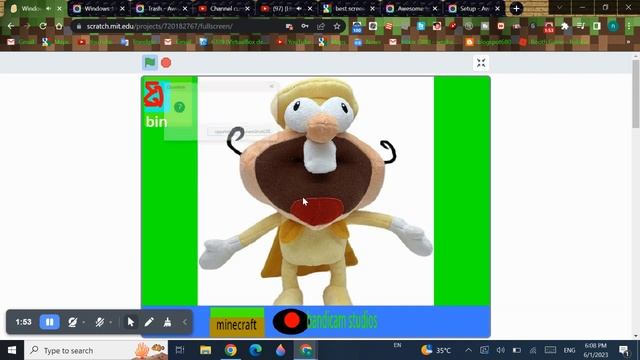The width and height of the screenshot is (640, 360).
Task: Show hidden system tray icons
Action: pos(469,350)
